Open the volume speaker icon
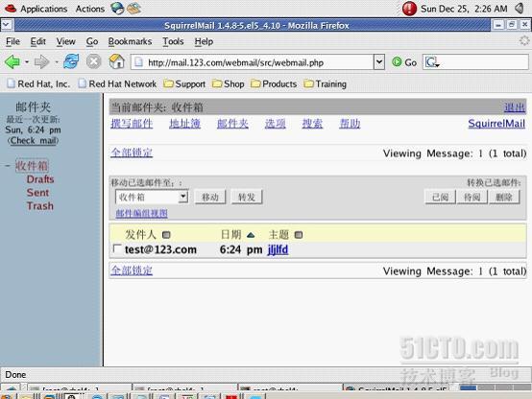 pyautogui.click(x=520, y=8)
